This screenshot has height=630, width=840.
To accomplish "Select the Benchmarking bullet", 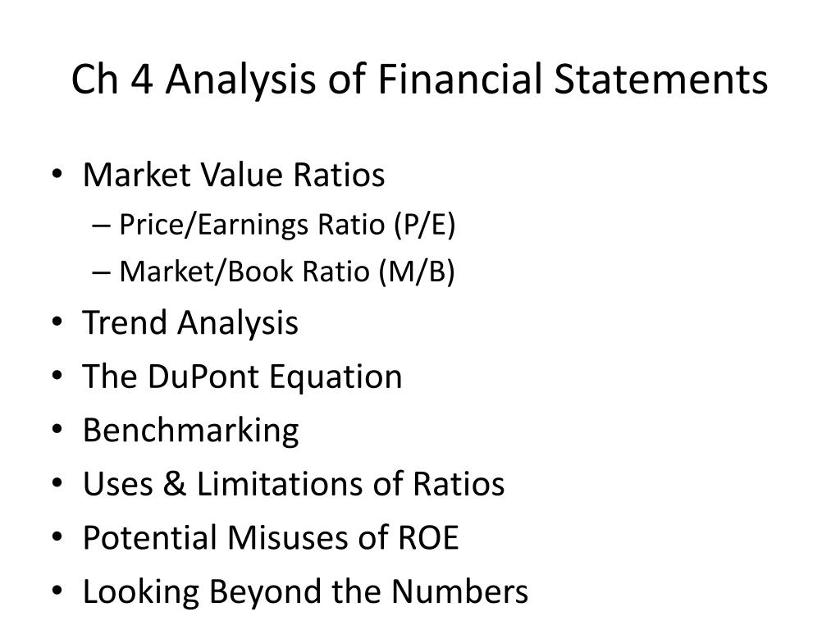I will click(x=190, y=431).
